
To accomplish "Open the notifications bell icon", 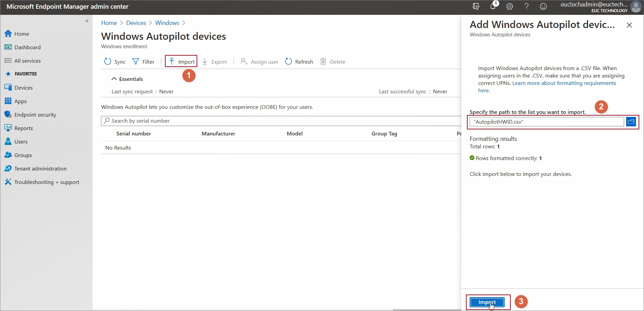I will [493, 6].
